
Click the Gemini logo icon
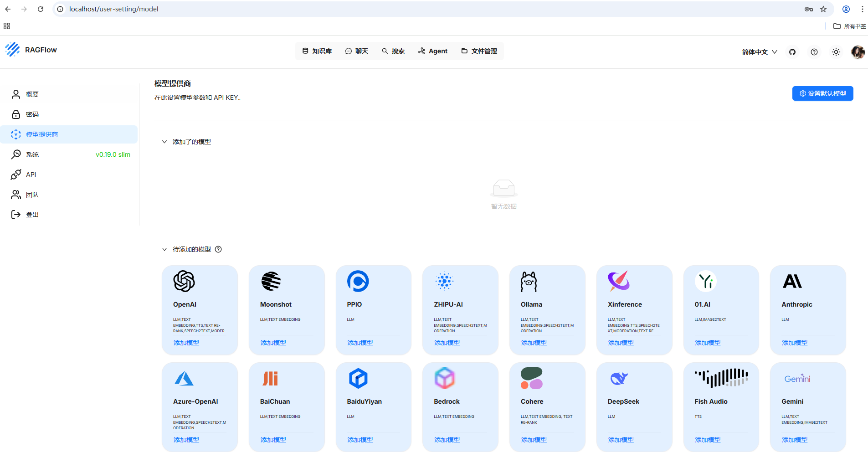[x=797, y=378]
